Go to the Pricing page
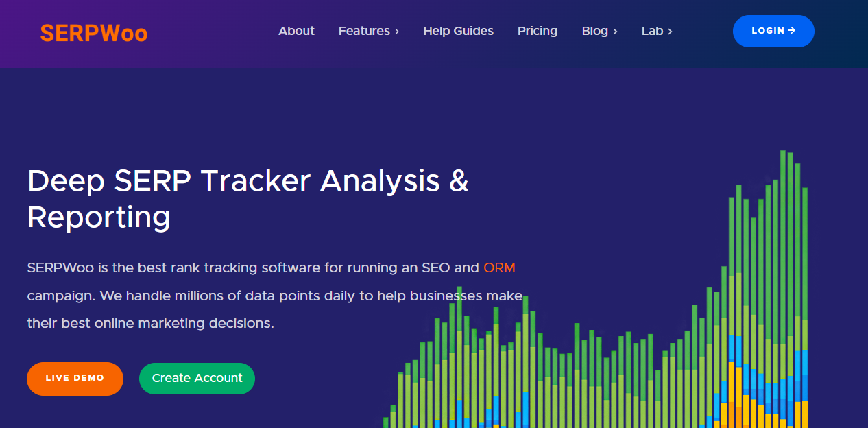This screenshot has height=428, width=868. (538, 31)
